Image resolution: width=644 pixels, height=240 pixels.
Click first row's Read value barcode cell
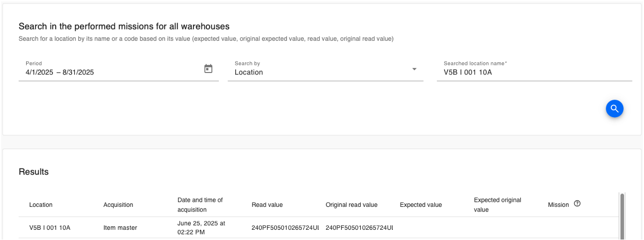coord(285,228)
